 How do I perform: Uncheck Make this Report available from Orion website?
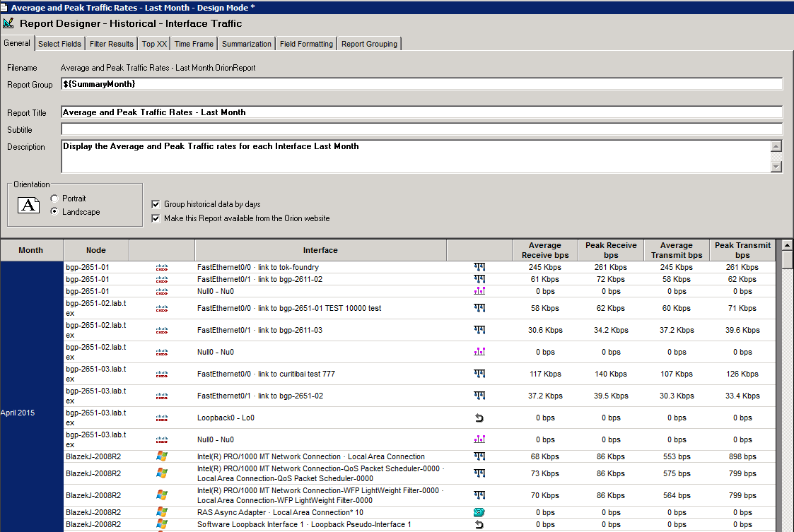156,218
